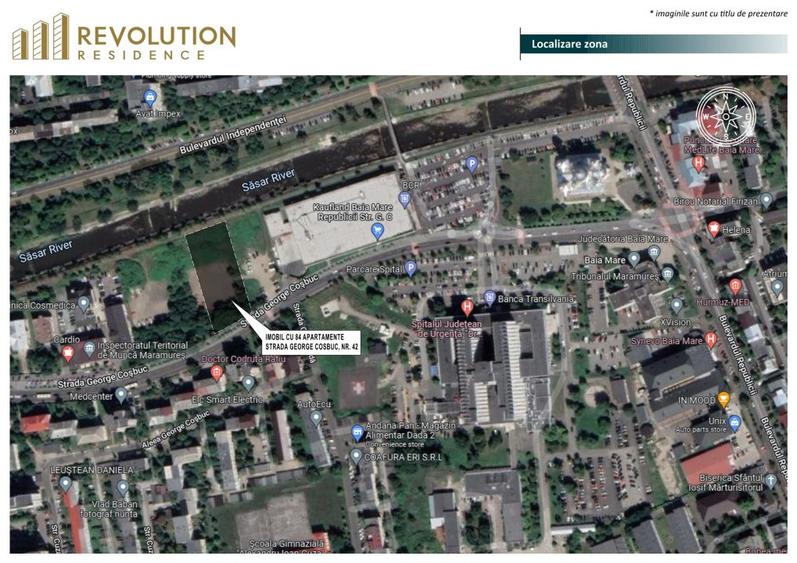Click the Doctor Codruța Rațiu marker
Image resolution: width=797 pixels, height=563 pixels.
pyautogui.click(x=217, y=372)
